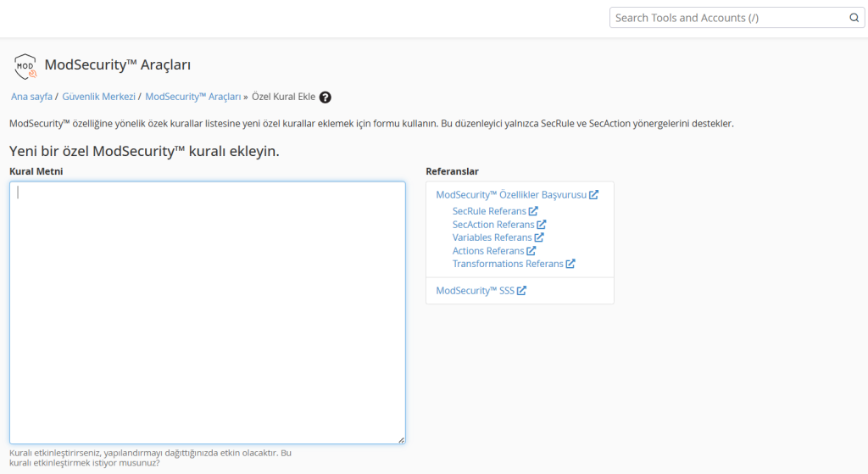Open ModSecurity™ Araçları breadcrumb link
Image resolution: width=868 pixels, height=474 pixels.
tap(193, 97)
